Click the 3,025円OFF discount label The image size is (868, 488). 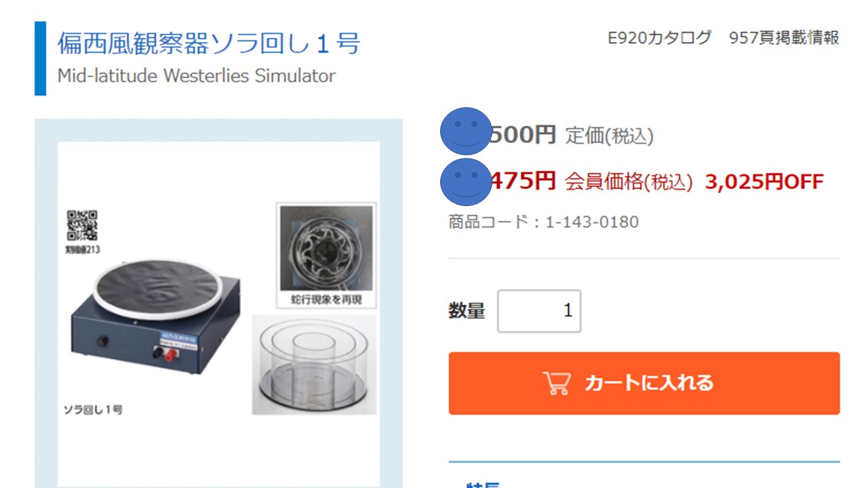point(764,182)
